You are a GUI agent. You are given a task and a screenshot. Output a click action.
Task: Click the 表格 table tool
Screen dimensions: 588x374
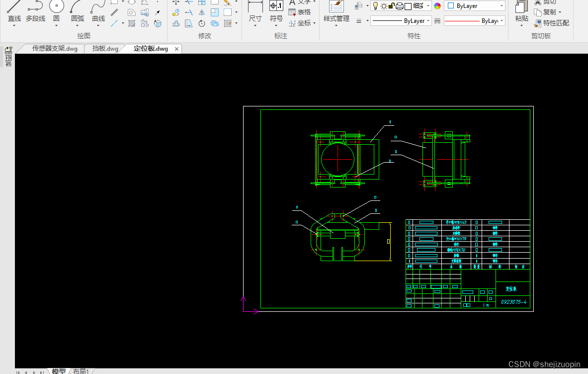coord(300,12)
